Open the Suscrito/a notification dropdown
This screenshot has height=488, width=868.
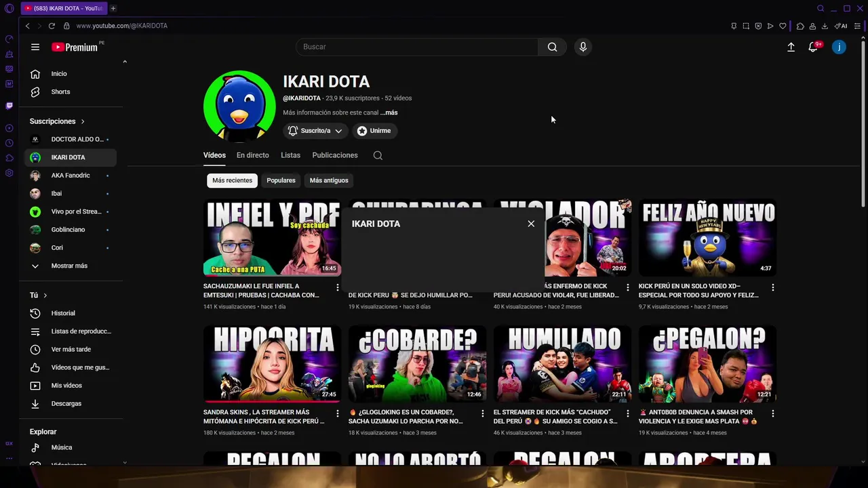315,131
